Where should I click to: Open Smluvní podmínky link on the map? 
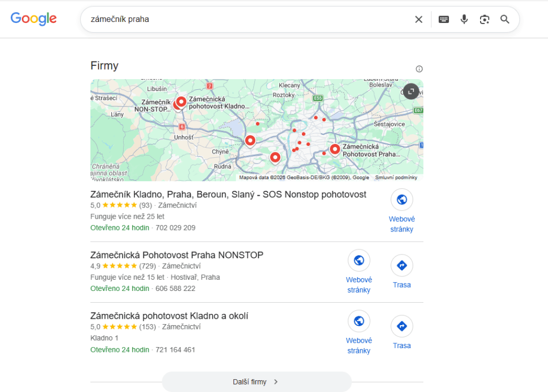tap(396, 178)
